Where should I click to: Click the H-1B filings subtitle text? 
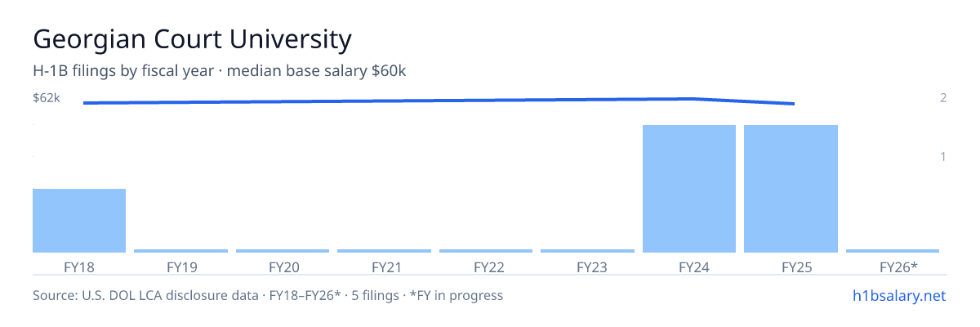pyautogui.click(x=220, y=71)
